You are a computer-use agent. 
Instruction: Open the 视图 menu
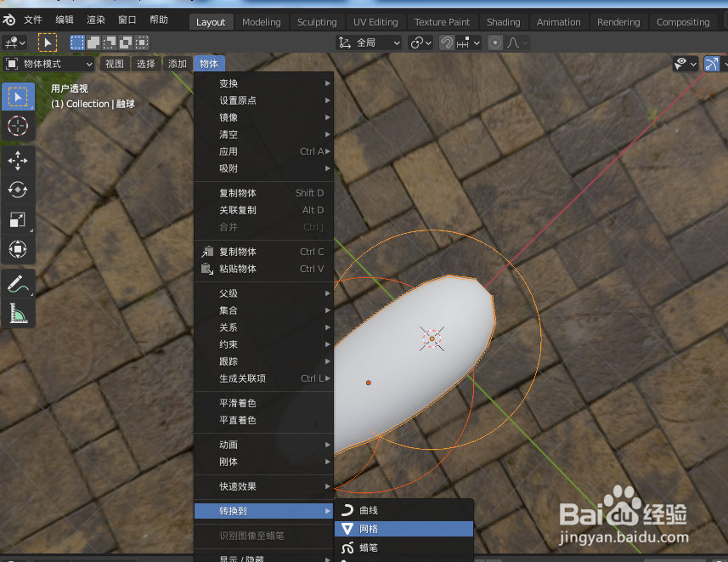click(x=114, y=63)
